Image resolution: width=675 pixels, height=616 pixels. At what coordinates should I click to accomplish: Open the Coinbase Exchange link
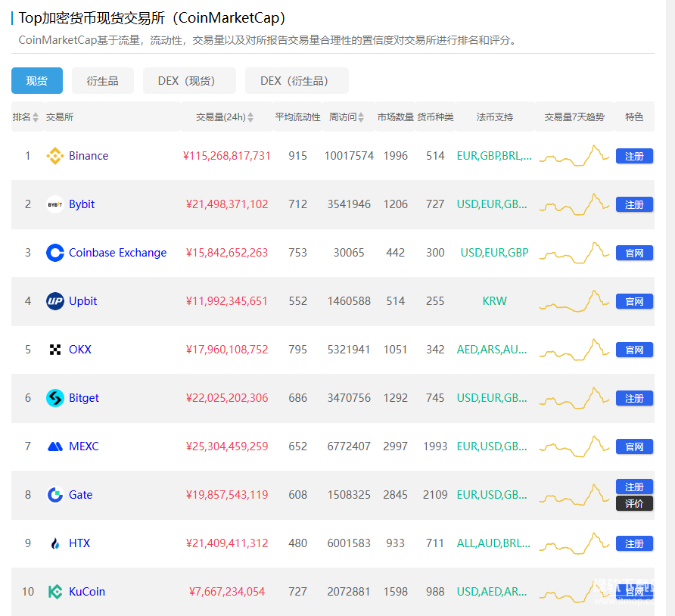[x=117, y=253]
